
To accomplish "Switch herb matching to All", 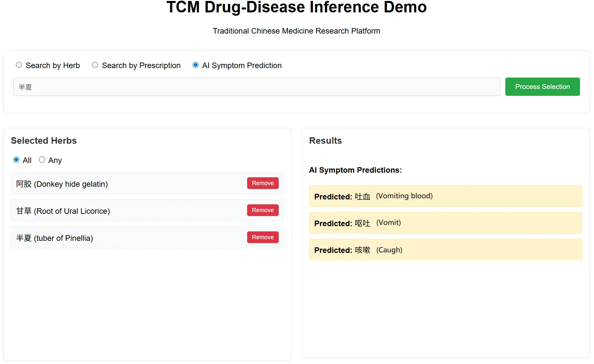I will [16, 160].
